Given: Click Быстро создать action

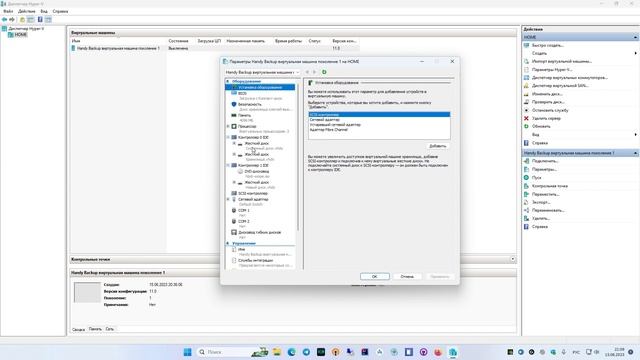Looking at the screenshot, I should [x=547, y=45].
